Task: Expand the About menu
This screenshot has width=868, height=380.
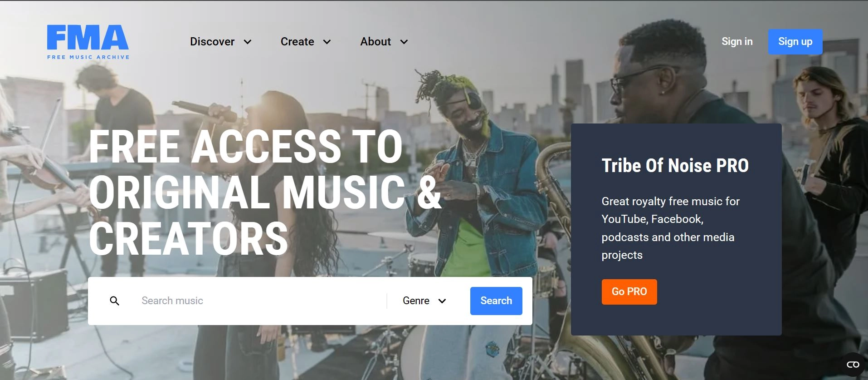Action: (x=384, y=42)
